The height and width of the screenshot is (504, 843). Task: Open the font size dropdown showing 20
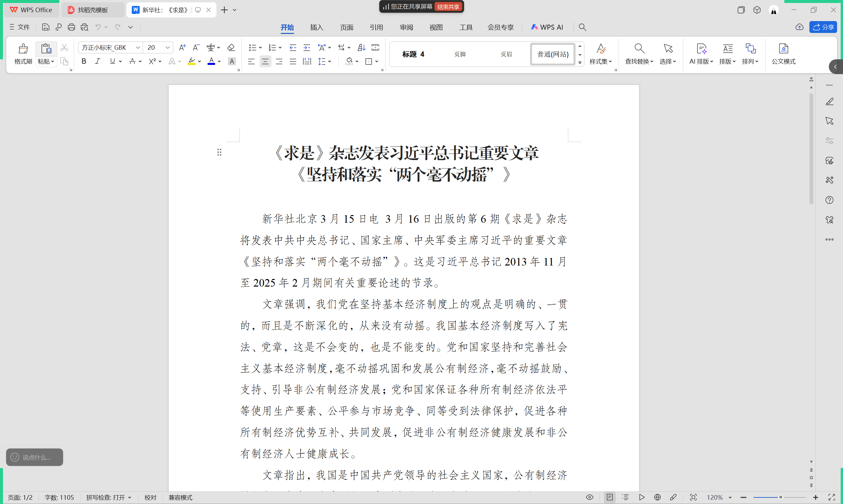click(x=167, y=47)
